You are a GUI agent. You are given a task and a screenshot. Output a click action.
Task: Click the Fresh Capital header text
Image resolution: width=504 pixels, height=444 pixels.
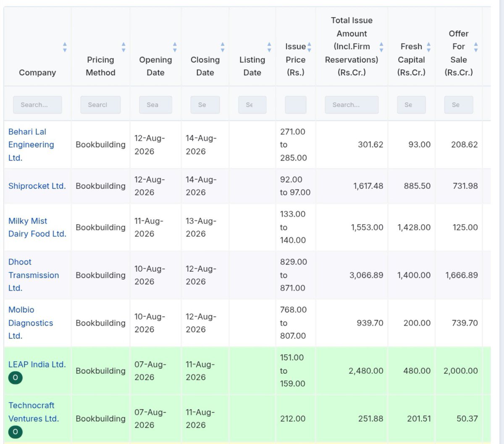tap(411, 59)
